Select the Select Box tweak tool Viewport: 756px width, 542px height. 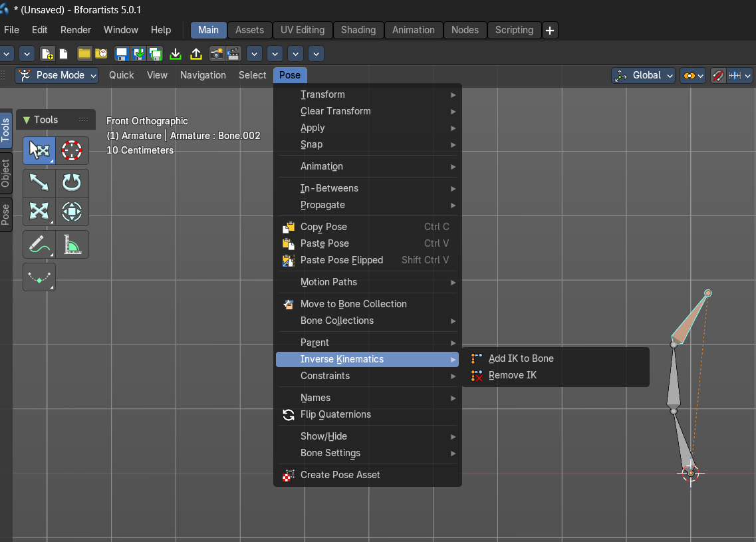point(39,150)
